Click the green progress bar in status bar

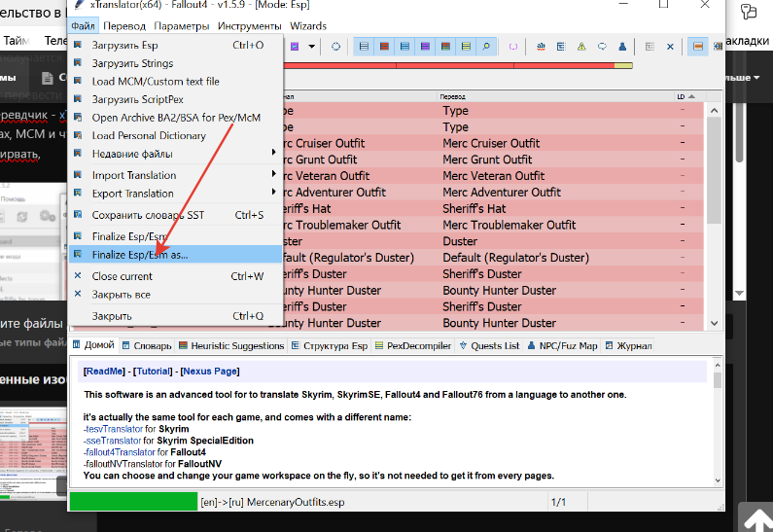[x=132, y=503]
